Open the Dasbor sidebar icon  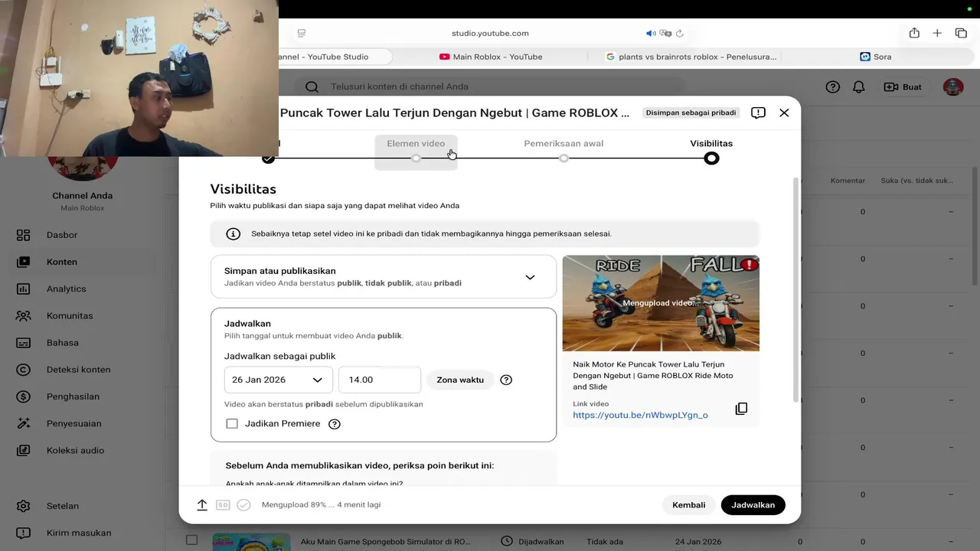[x=23, y=235]
